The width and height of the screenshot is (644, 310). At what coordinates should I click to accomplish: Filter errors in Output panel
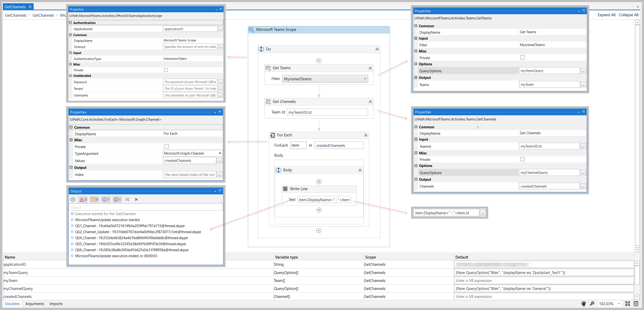click(x=83, y=200)
